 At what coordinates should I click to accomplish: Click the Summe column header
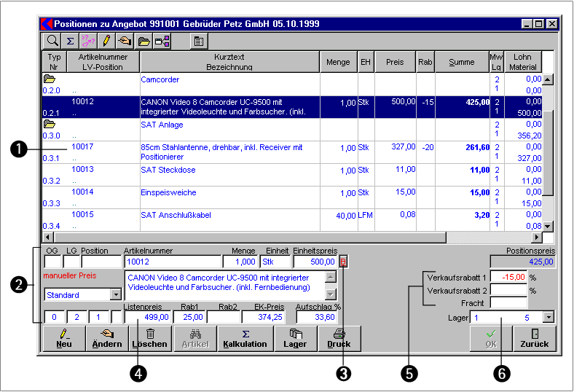click(462, 62)
